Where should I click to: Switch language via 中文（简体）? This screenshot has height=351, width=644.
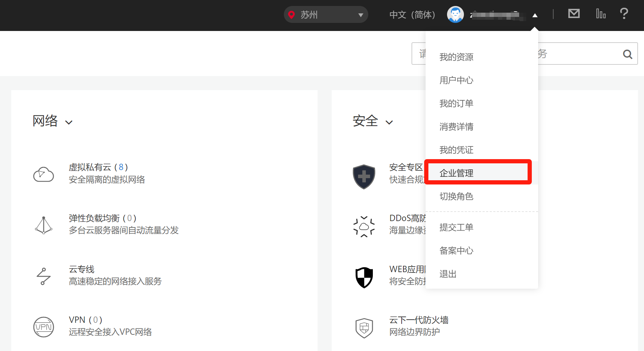412,15
